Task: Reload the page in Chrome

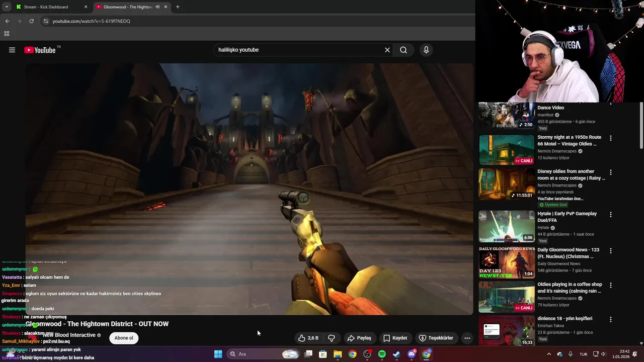Action: click(31, 21)
